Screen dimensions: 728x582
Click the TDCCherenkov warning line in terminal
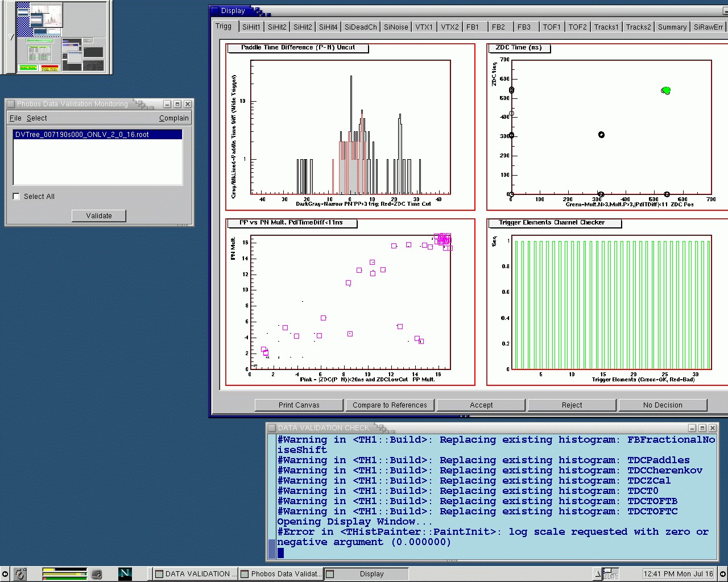pos(490,471)
